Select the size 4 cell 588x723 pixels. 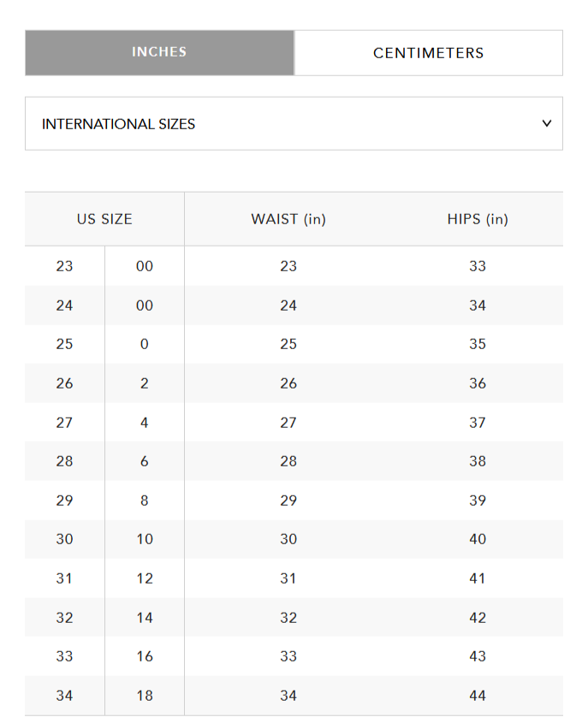pyautogui.click(x=145, y=423)
